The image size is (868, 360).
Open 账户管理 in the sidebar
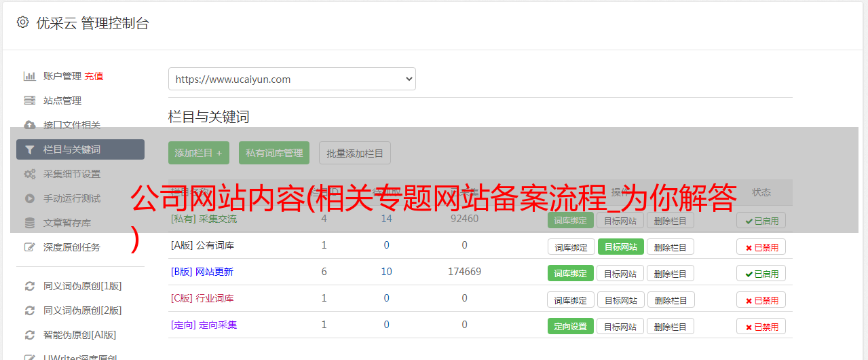coord(62,76)
